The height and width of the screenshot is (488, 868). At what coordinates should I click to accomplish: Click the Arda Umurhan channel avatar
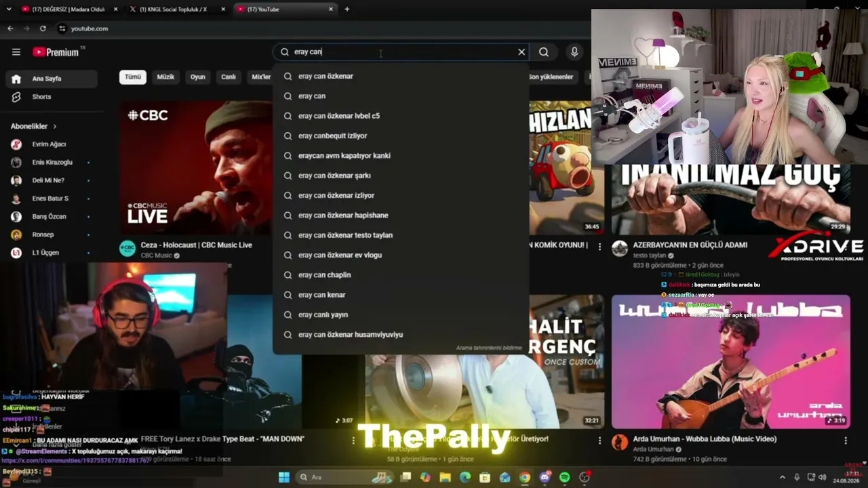pos(620,443)
